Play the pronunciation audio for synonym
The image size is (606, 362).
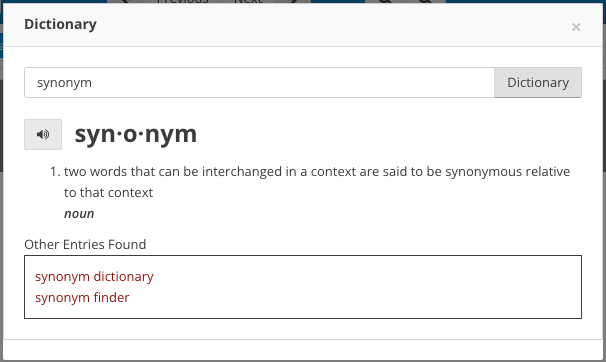tap(43, 134)
